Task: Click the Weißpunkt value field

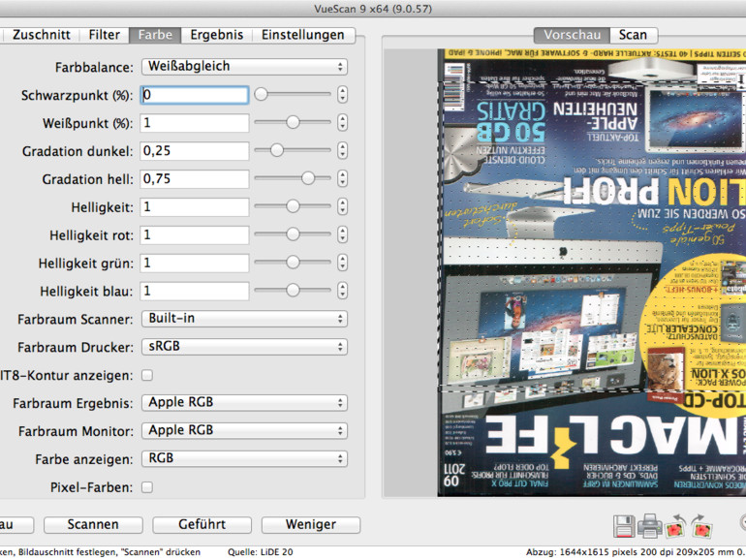Action: pyautogui.click(x=195, y=123)
